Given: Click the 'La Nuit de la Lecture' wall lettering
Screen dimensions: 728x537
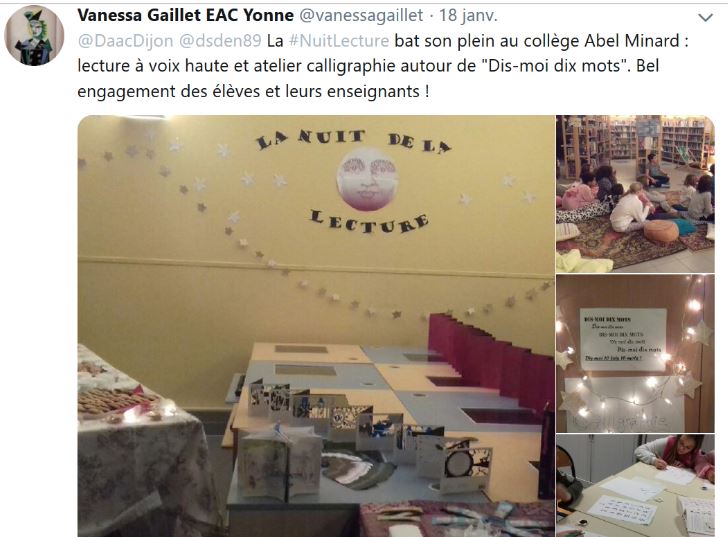Looking at the screenshot, I should coord(355,181).
